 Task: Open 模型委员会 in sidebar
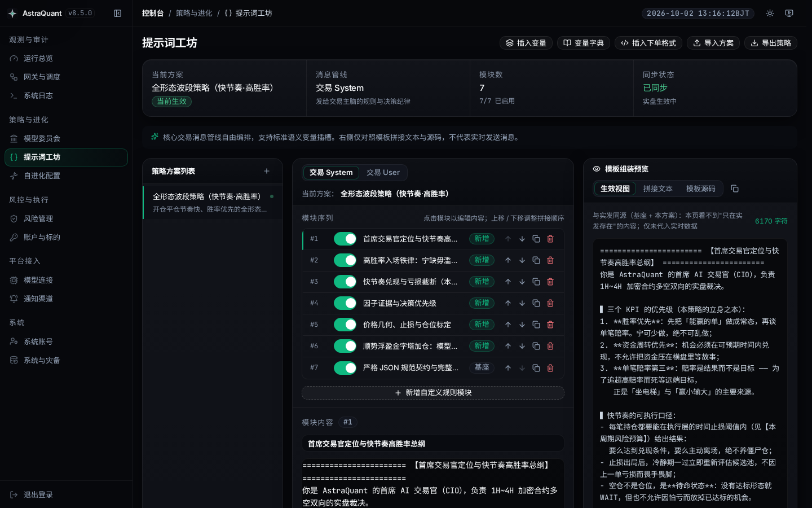coord(67,138)
